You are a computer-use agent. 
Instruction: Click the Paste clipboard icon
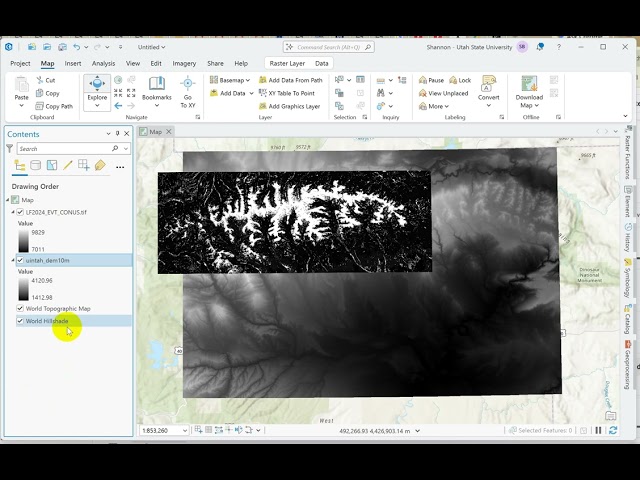click(x=22, y=84)
